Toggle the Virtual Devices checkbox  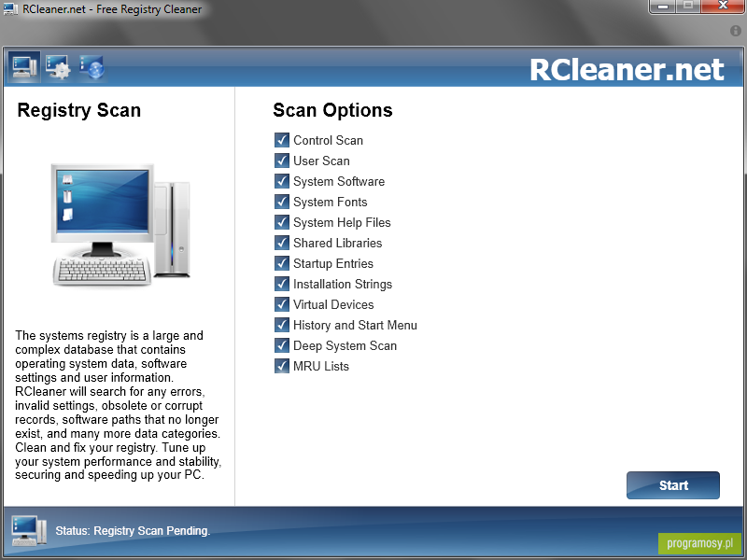click(282, 304)
